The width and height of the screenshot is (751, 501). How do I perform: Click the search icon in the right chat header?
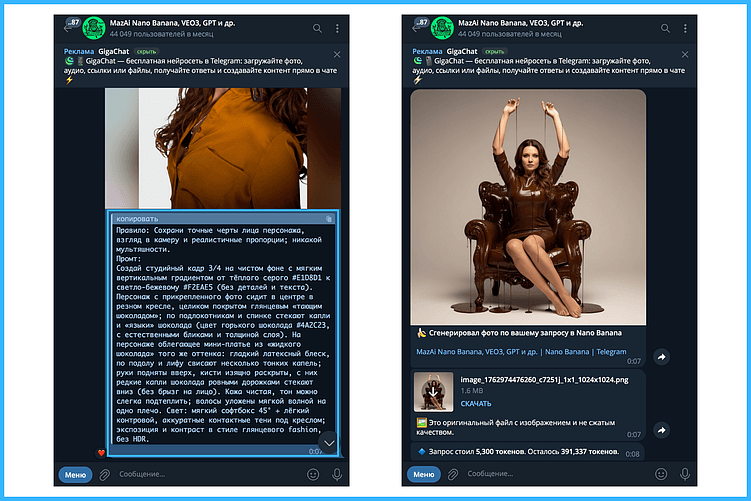665,29
